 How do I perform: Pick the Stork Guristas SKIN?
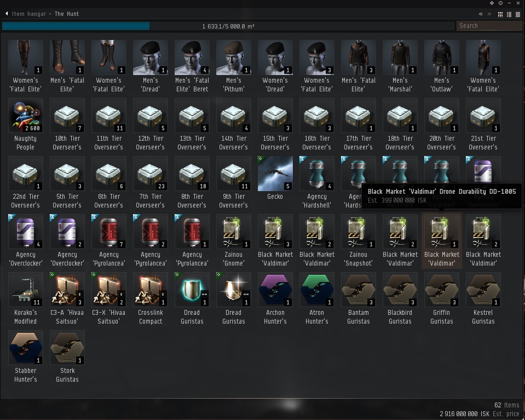(67, 356)
